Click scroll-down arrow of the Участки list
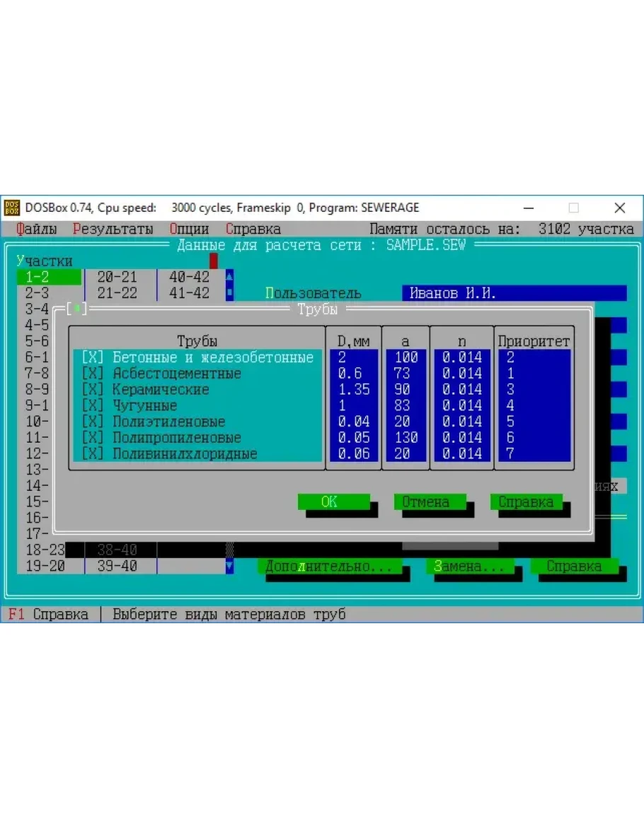Viewport: 644px width, 818px height. 229,566
